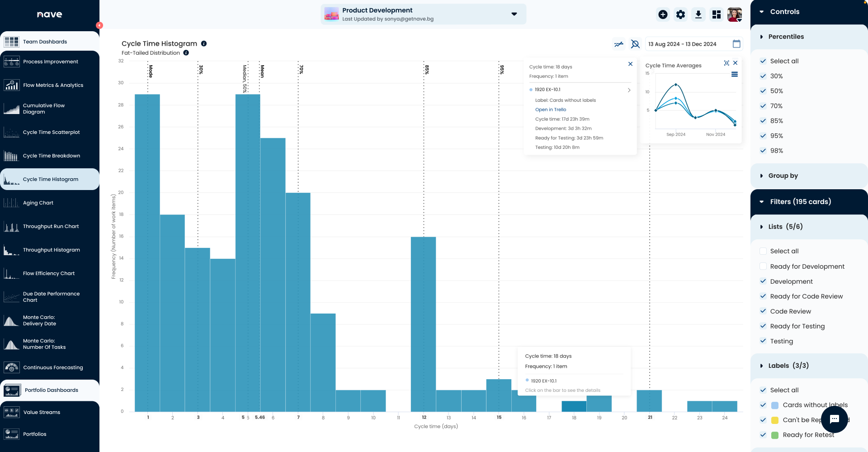Select the Continuous Forecasting tool
This screenshot has height=452, width=868.
point(53,367)
